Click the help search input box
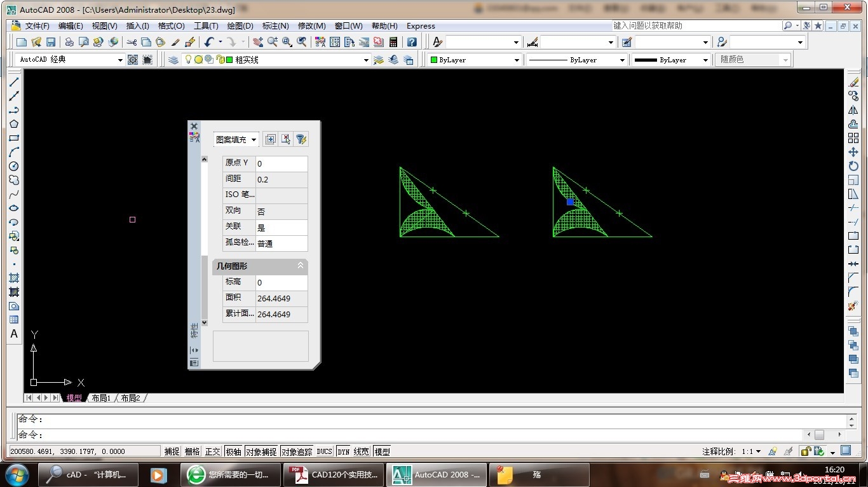 [x=696, y=25]
